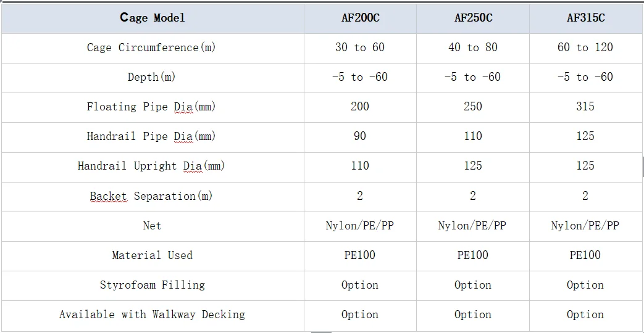Click the "Material Used" row label
Image resolution: width=644 pixels, height=333 pixels.
(x=152, y=255)
